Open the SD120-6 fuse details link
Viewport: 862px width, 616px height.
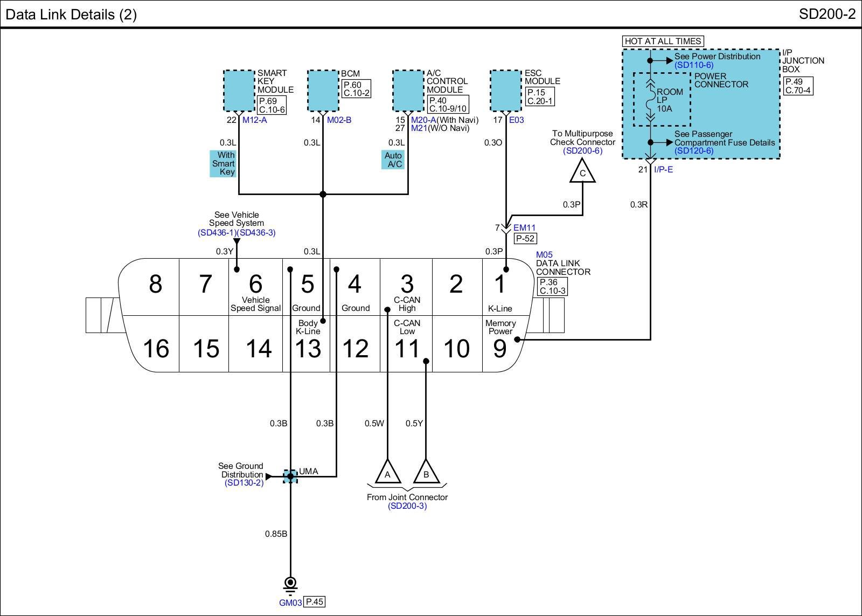693,151
